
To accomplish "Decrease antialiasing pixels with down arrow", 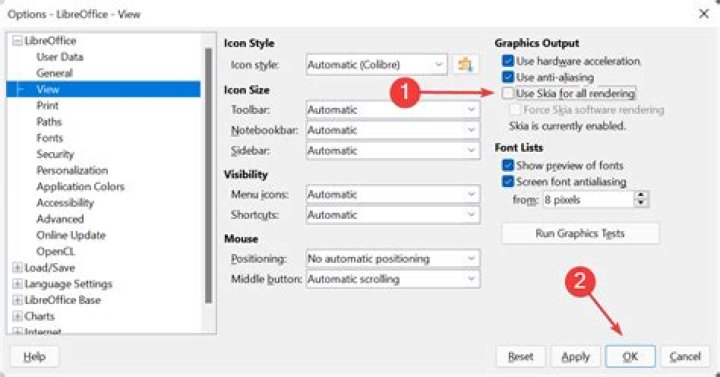I will tap(641, 204).
